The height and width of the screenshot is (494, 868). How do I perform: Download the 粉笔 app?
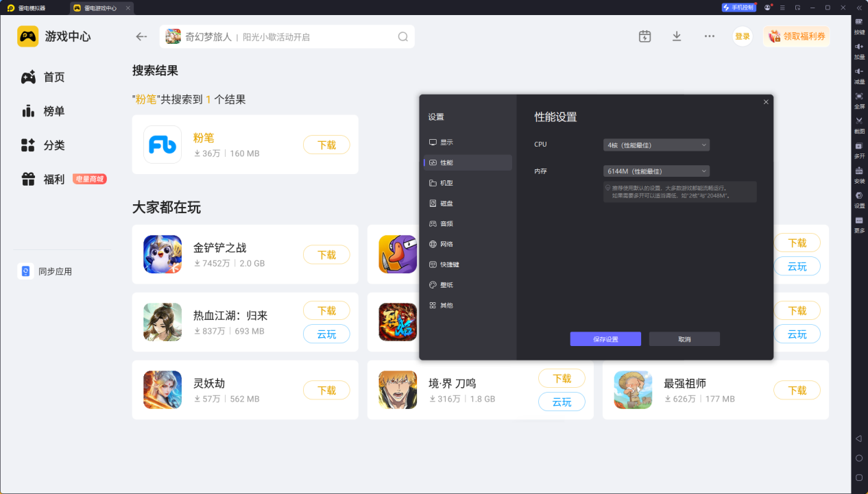pyautogui.click(x=326, y=145)
